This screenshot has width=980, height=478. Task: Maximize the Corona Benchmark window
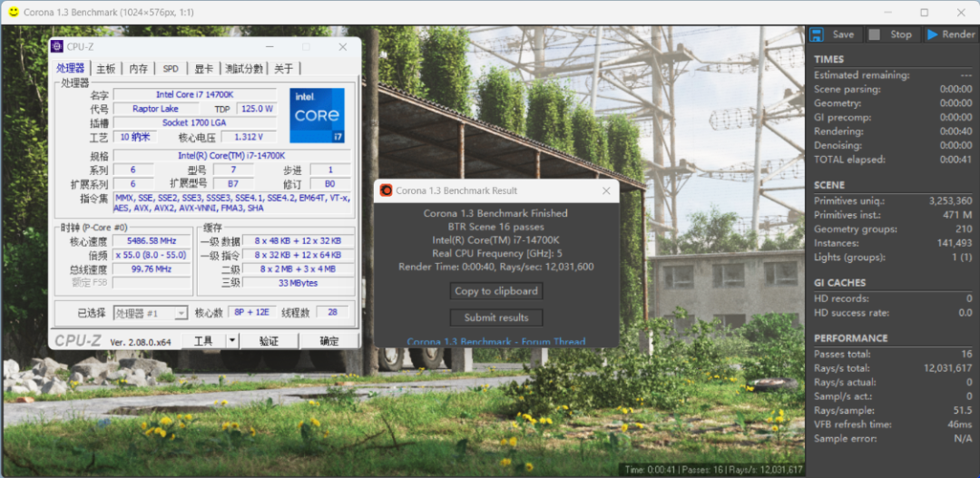point(925,13)
